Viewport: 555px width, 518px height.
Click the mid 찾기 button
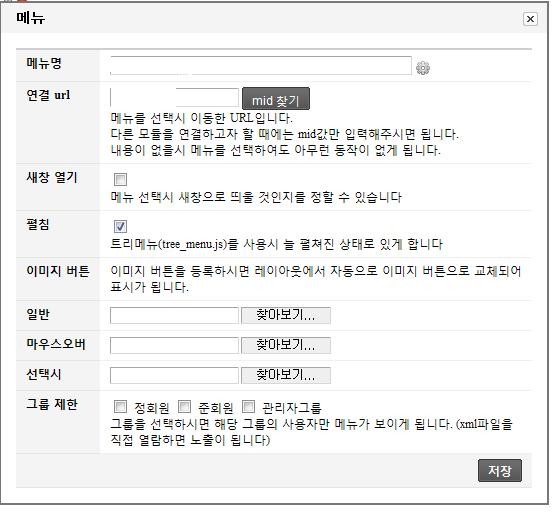(276, 99)
